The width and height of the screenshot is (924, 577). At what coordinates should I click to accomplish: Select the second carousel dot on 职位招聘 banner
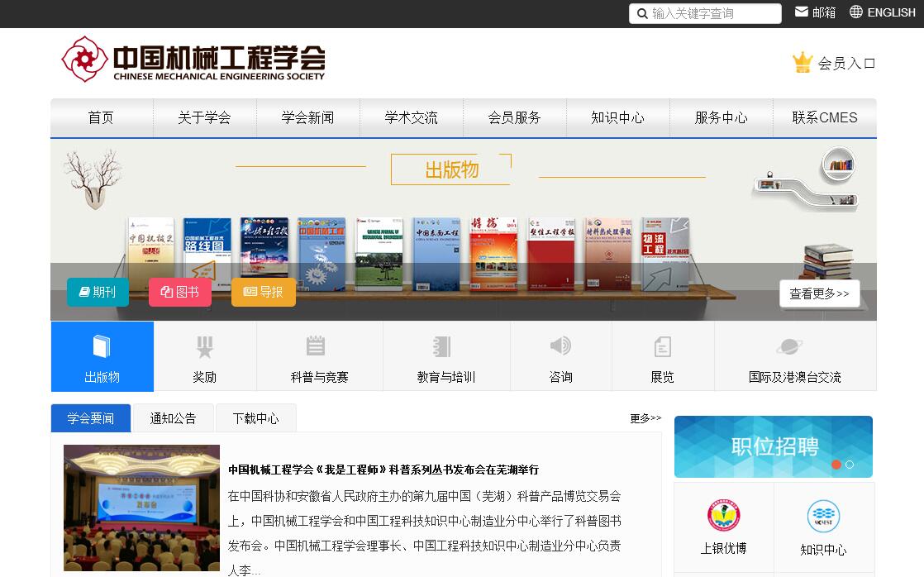tap(850, 465)
